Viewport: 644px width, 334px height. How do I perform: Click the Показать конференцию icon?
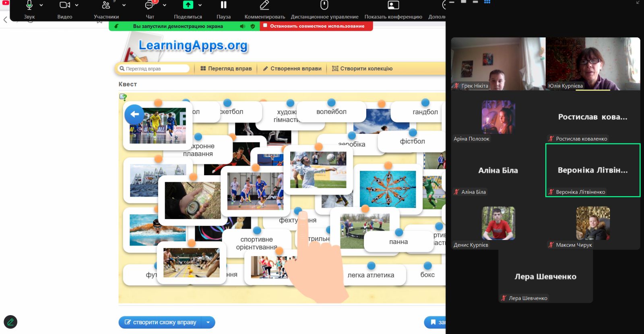[393, 5]
